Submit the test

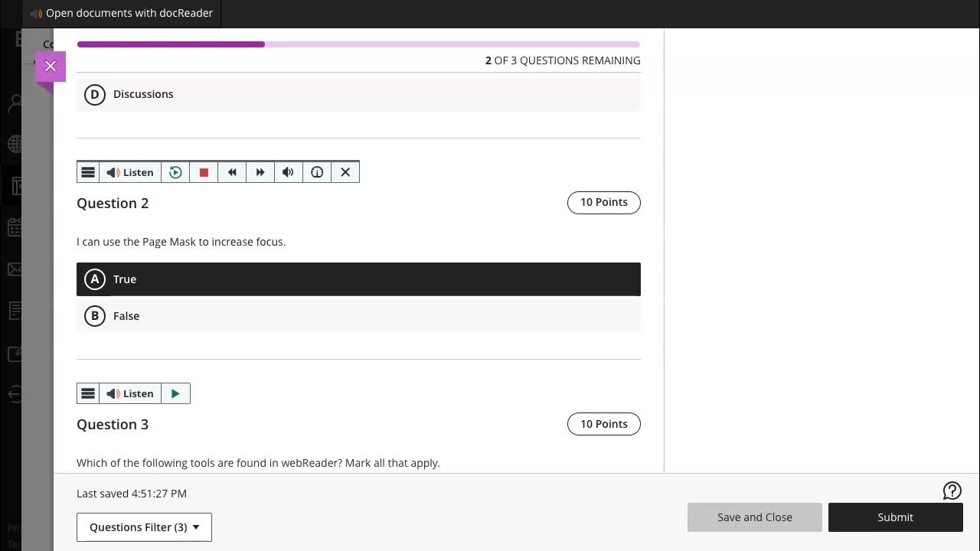pos(895,517)
